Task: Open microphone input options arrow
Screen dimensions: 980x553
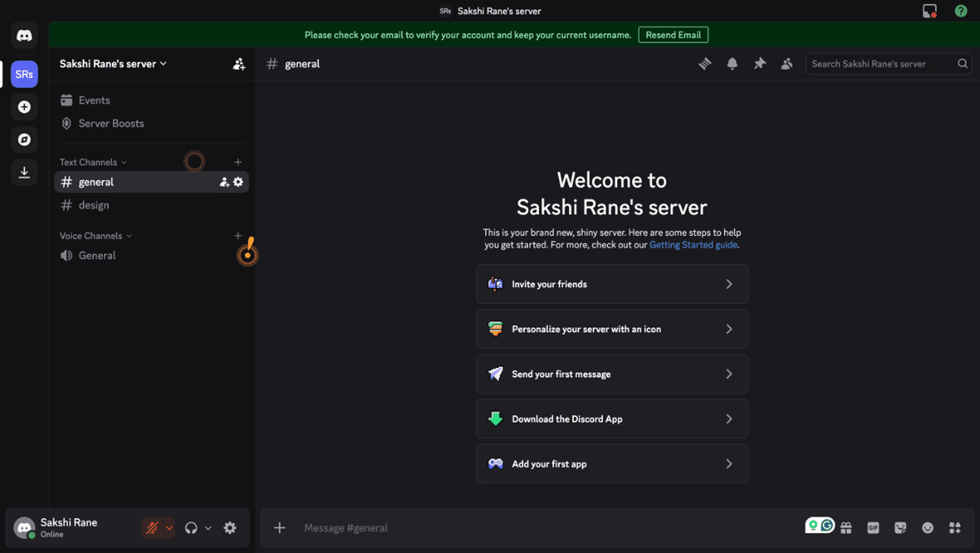Action: (169, 528)
